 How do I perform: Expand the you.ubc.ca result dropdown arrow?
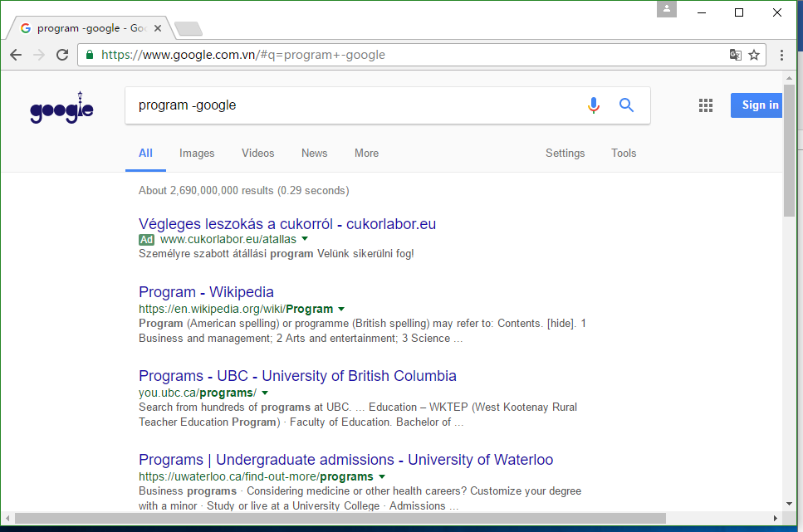coord(265,393)
